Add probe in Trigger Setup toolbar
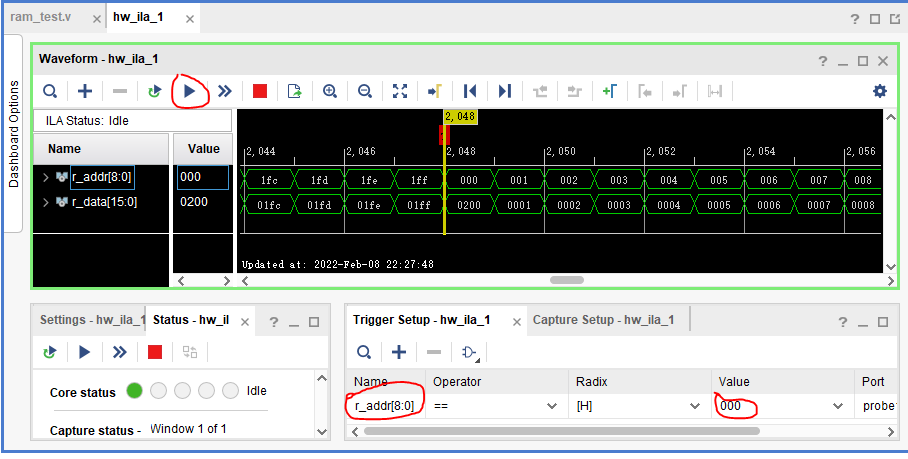 click(399, 352)
